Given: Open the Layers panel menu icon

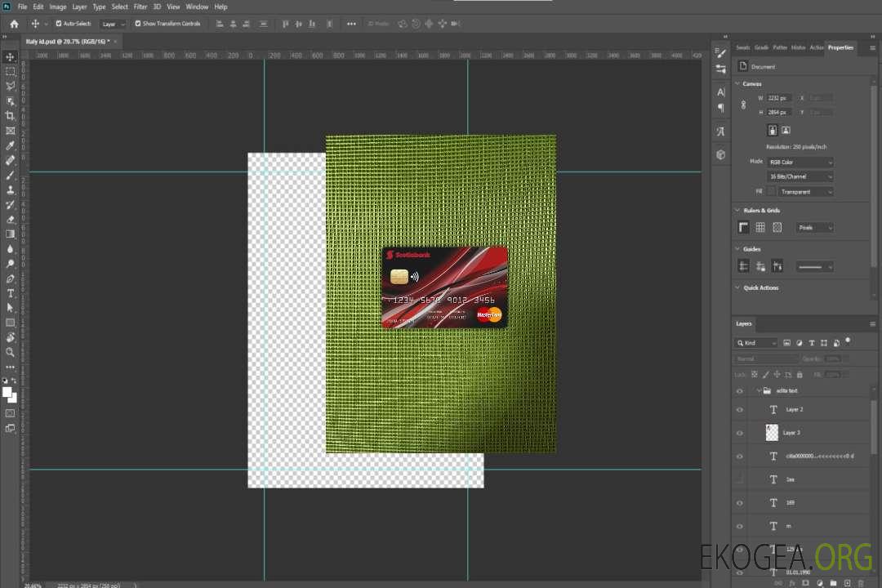Looking at the screenshot, I should [x=871, y=323].
